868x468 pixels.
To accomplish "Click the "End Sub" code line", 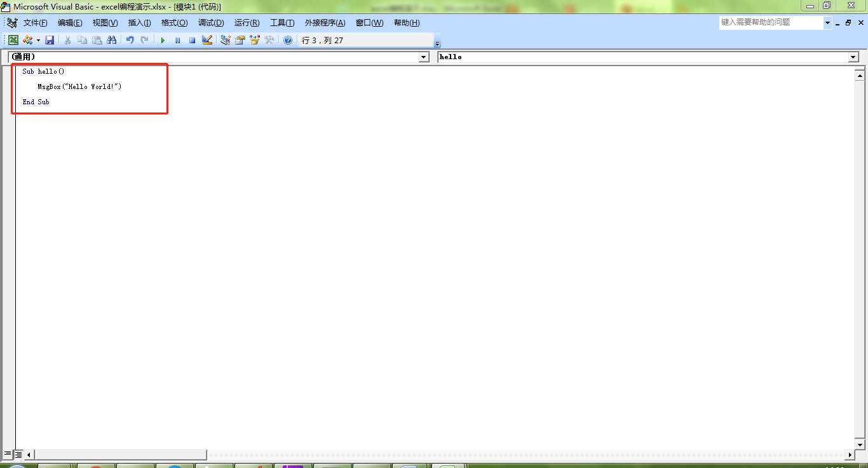I will pos(36,102).
